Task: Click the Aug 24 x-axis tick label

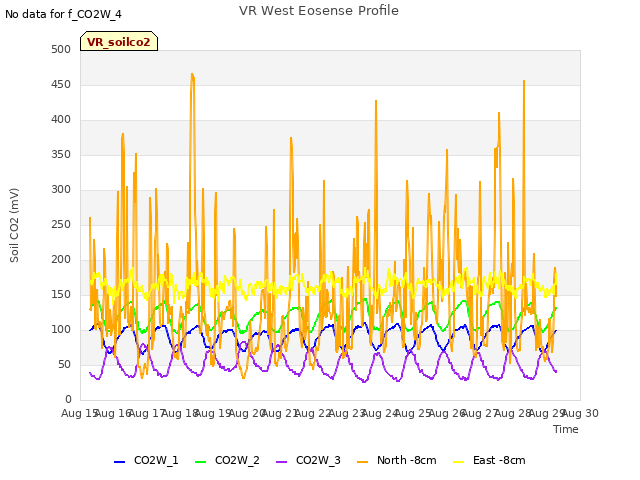Action: click(x=380, y=413)
